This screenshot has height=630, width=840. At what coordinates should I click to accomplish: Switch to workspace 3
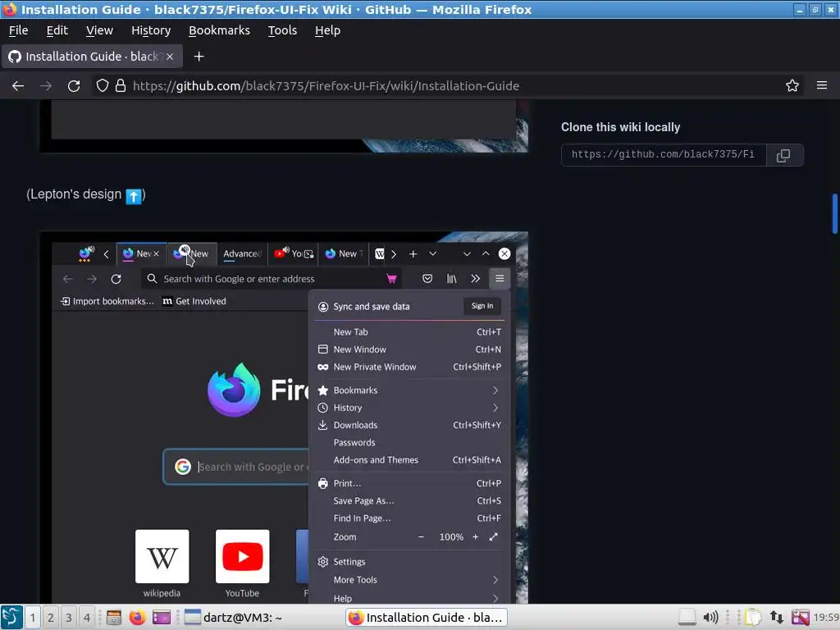pos(69,617)
